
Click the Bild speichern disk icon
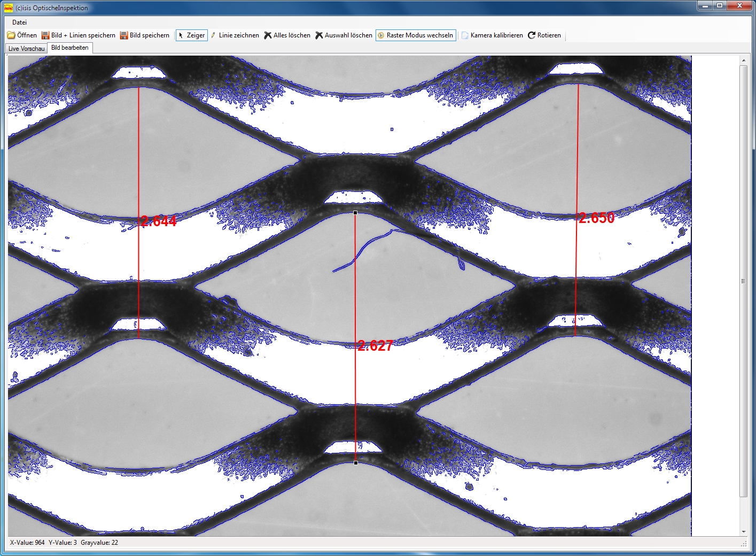[x=124, y=35]
